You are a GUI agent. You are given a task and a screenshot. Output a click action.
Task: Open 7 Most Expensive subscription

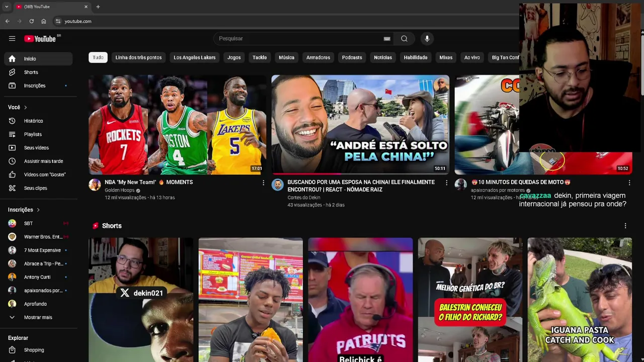[38, 250]
